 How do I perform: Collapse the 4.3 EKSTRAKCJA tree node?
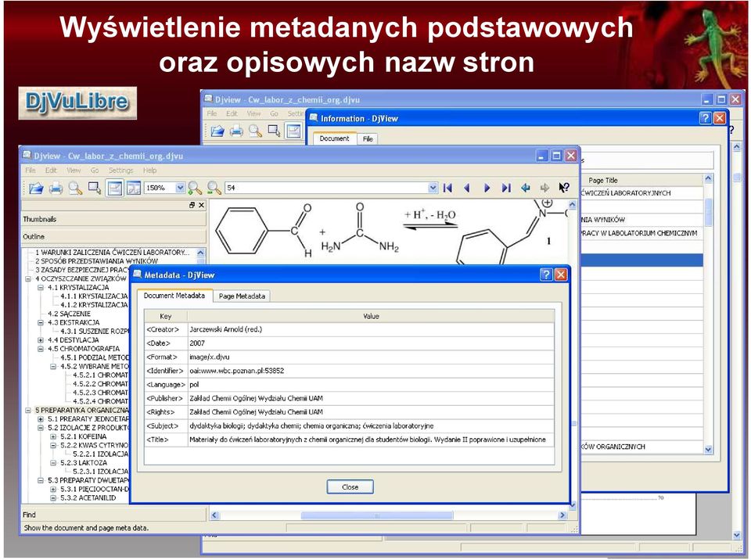41,322
